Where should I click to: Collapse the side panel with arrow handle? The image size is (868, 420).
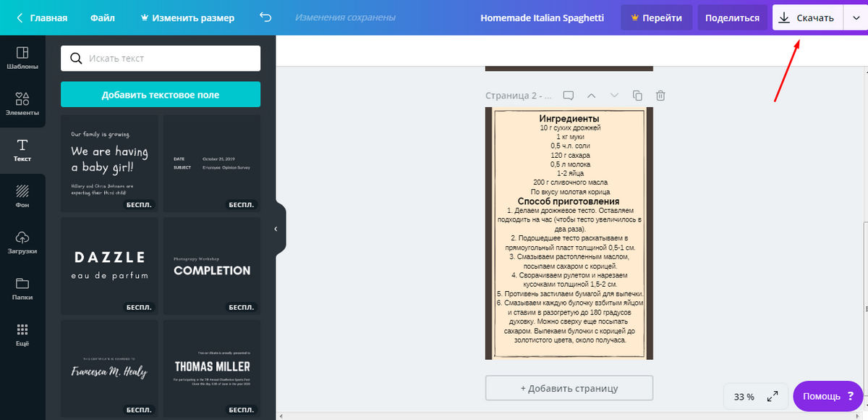(276, 229)
